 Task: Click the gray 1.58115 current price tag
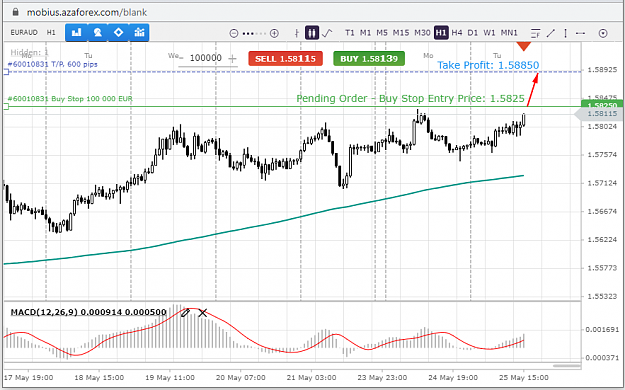pos(600,114)
